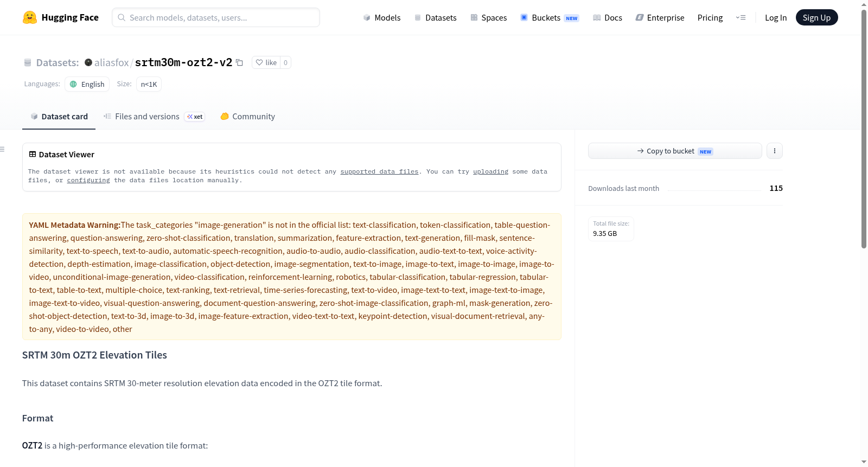The image size is (868, 467).
Task: Open the Docs link
Action: 607,17
